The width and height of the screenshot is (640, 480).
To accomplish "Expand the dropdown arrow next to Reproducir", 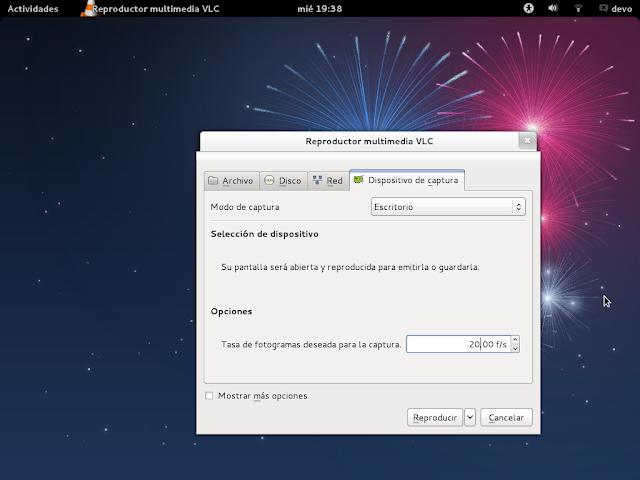I will [470, 417].
